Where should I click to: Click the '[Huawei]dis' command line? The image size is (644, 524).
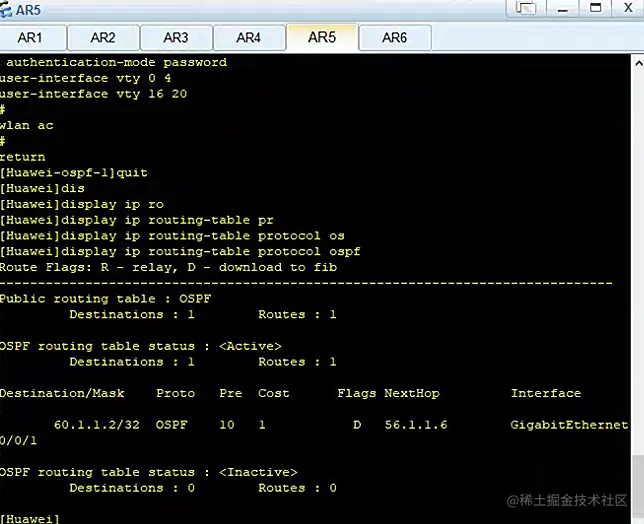(42, 188)
